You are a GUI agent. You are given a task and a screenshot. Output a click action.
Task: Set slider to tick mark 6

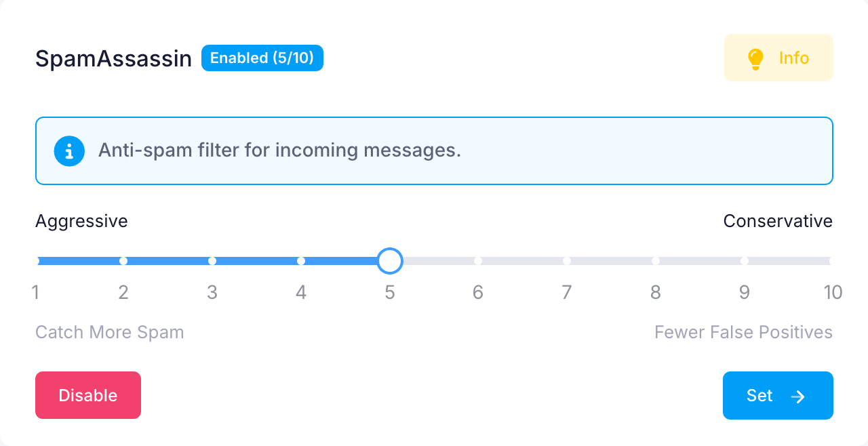click(478, 261)
